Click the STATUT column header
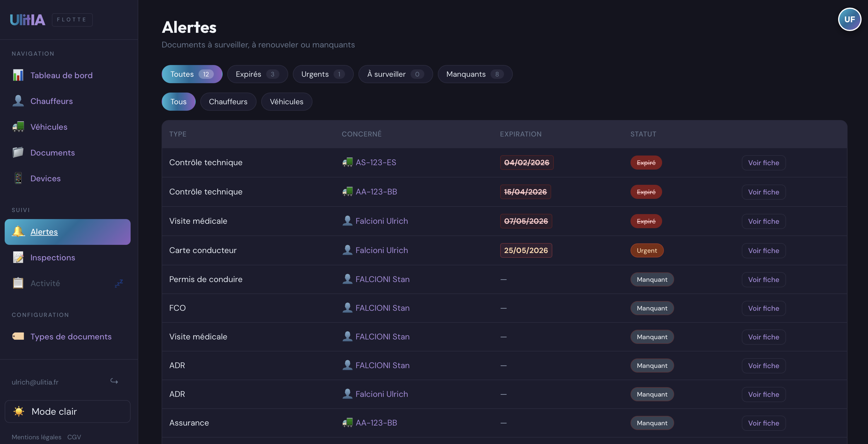Viewport: 868px width, 444px height. [x=643, y=134]
